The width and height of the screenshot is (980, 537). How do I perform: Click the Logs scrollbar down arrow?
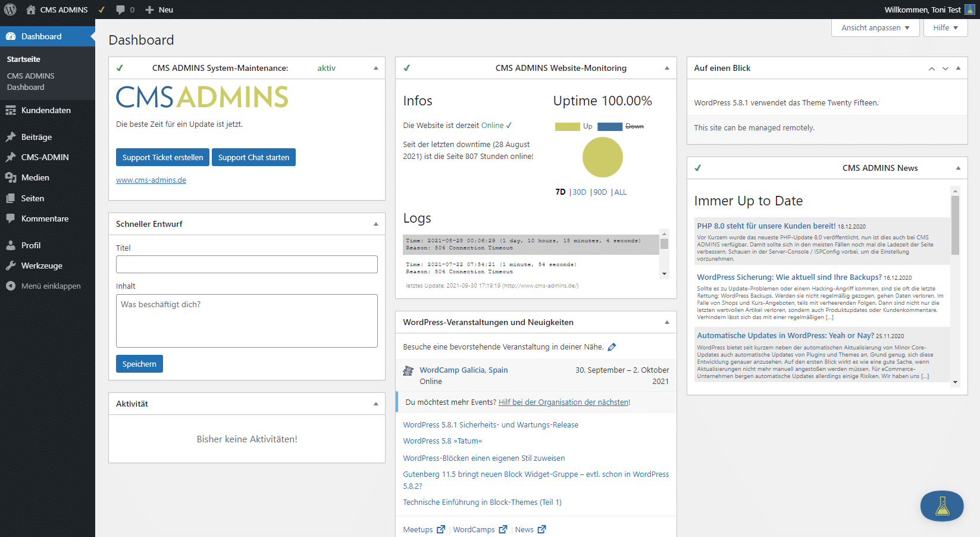(665, 274)
